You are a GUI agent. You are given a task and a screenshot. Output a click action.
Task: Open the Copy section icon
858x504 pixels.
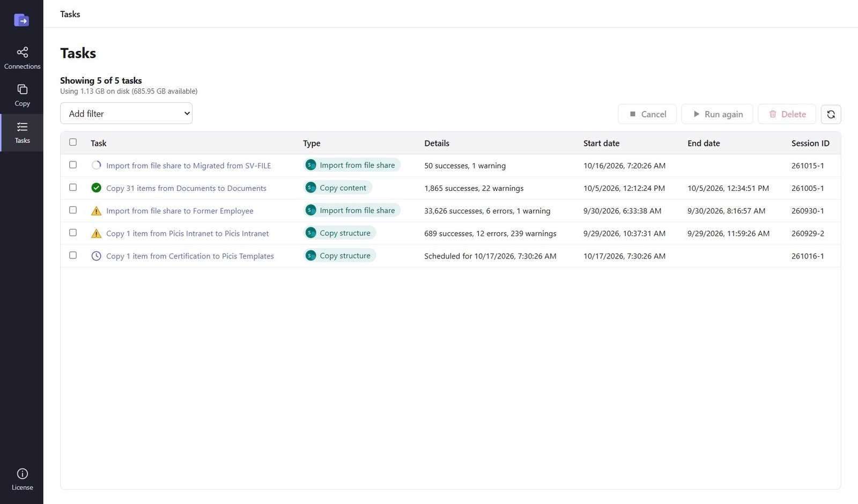click(22, 89)
